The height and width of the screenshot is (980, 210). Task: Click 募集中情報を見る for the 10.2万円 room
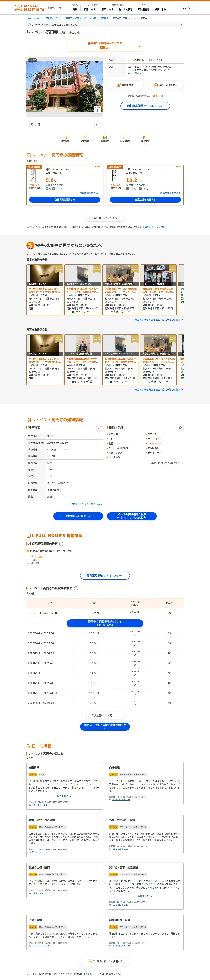tap(170, 193)
